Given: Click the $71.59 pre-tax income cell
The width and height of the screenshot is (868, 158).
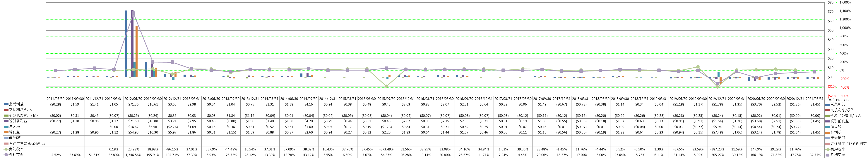Looking at the screenshot, I should (133, 121).
